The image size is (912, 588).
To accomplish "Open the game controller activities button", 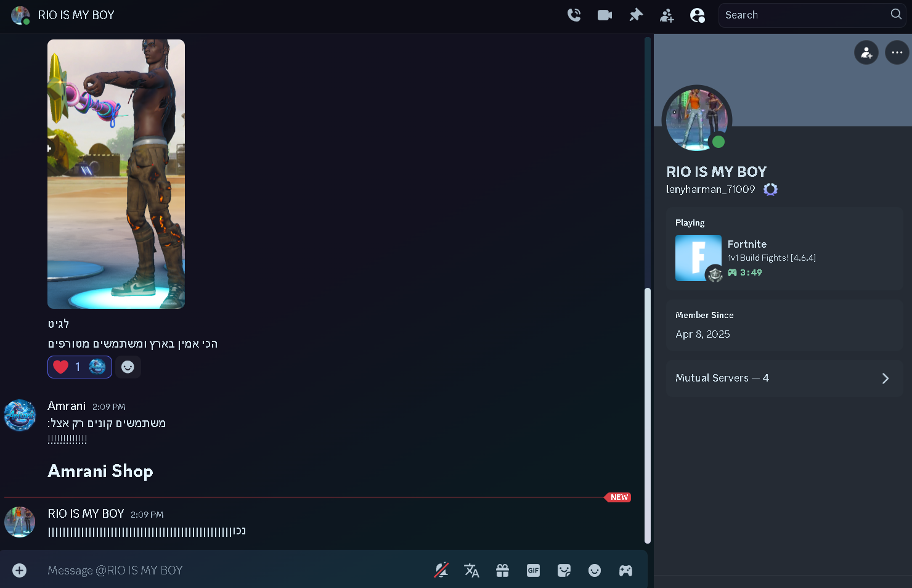I will click(625, 570).
